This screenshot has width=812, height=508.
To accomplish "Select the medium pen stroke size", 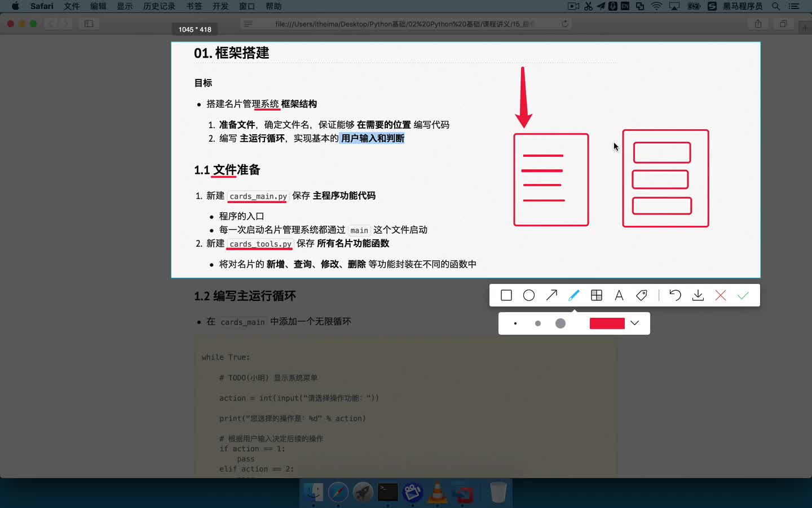I will click(x=537, y=323).
